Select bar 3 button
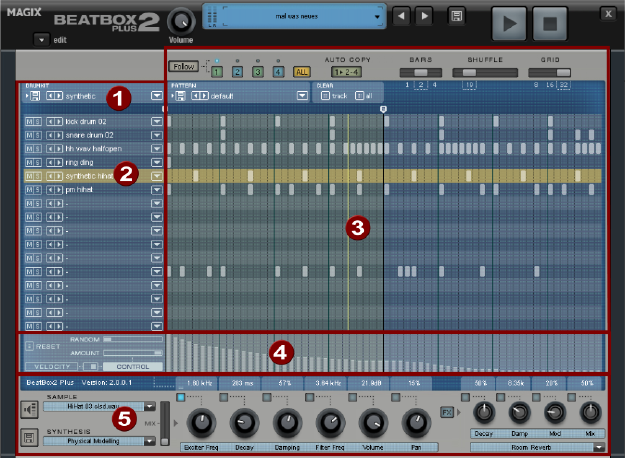The image size is (625, 458). 258,72
